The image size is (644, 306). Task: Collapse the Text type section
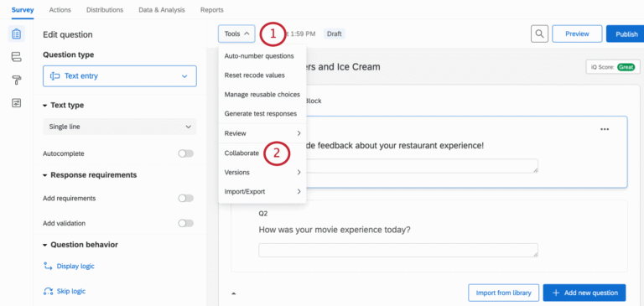click(x=63, y=105)
